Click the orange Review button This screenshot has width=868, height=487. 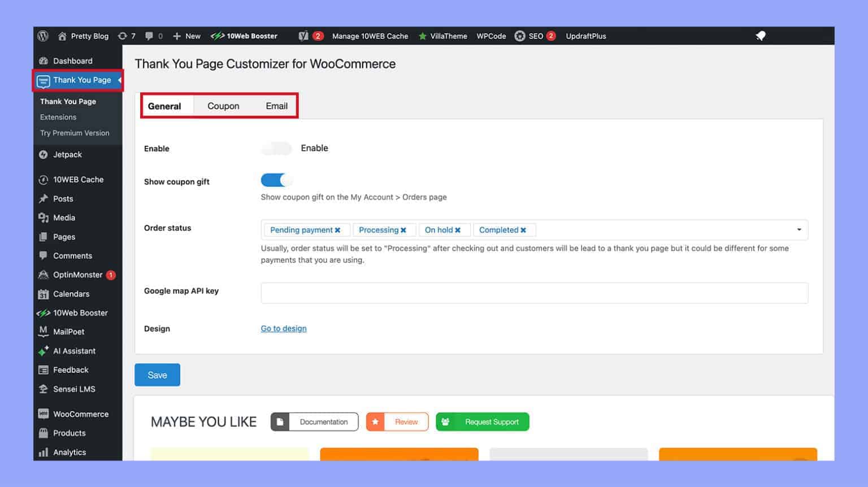[397, 421]
